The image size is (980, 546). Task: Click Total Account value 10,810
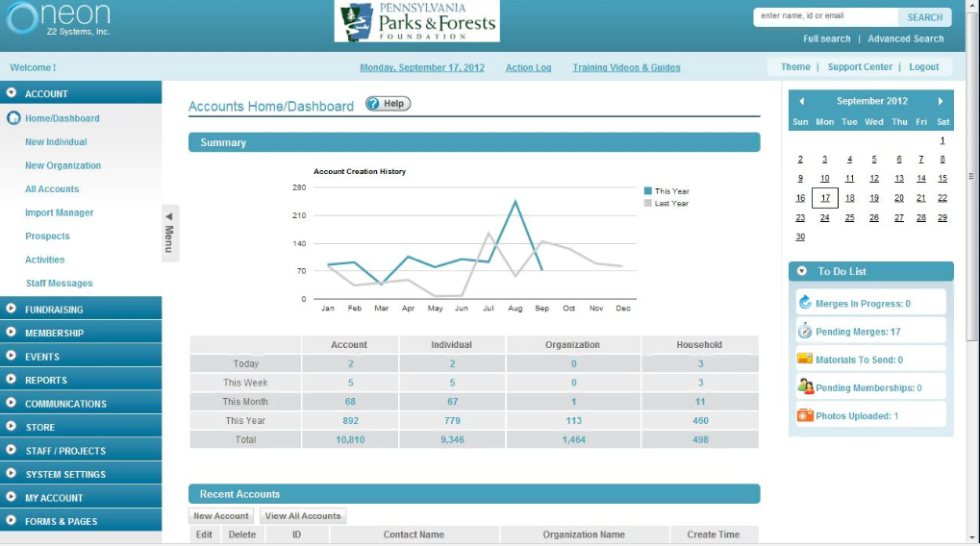pyautogui.click(x=350, y=440)
